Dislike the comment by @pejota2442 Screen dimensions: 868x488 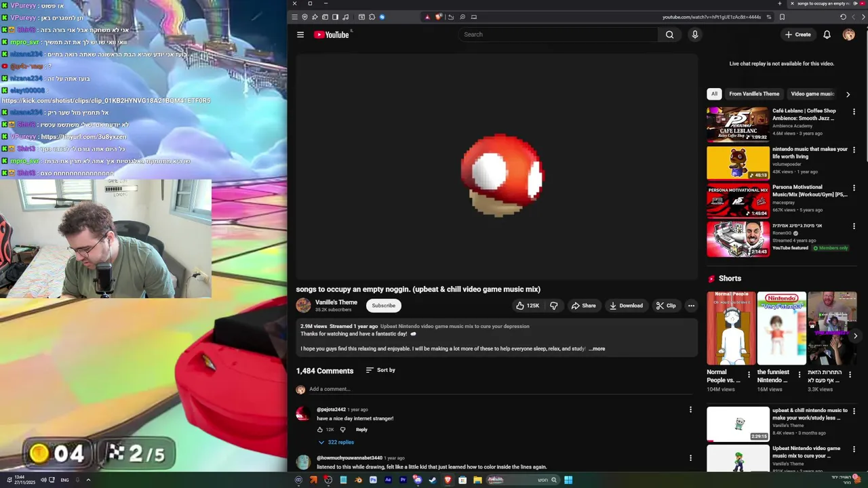(x=342, y=430)
